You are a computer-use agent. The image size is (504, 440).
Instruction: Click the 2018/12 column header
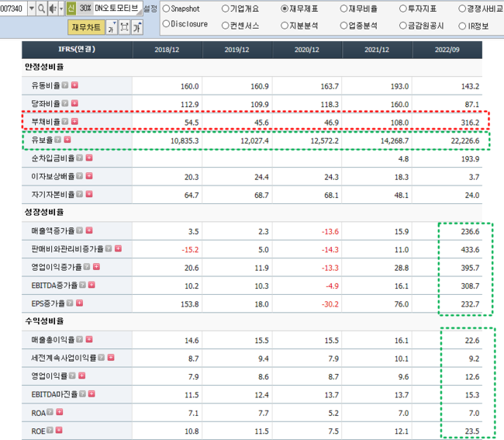pos(167,50)
